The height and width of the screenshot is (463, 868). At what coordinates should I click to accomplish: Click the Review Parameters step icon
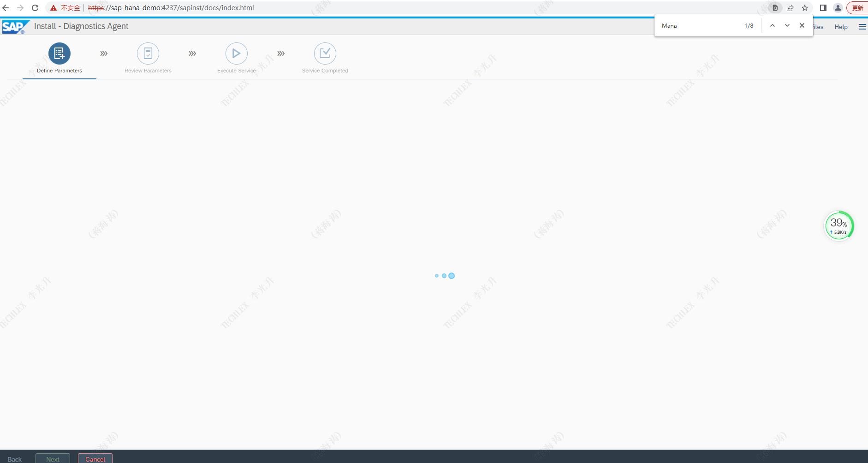tap(148, 54)
